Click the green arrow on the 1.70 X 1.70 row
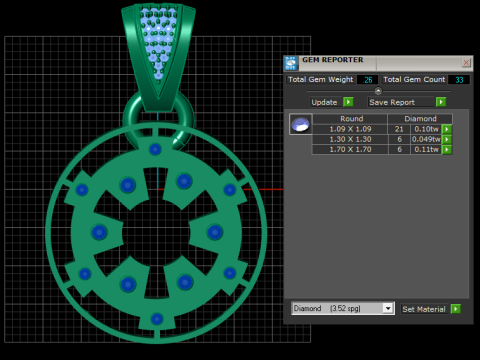The image size is (480, 360). (447, 150)
